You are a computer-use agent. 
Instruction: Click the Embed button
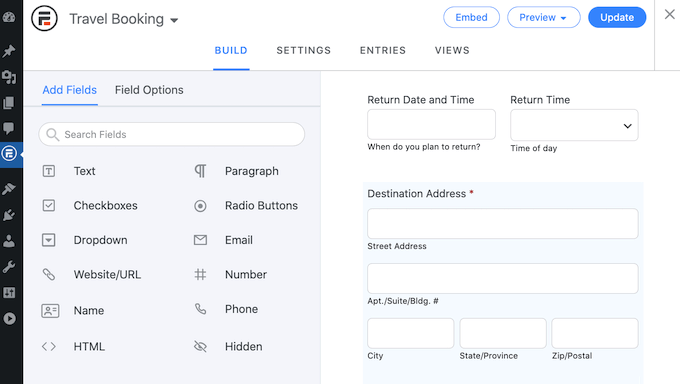tap(471, 17)
